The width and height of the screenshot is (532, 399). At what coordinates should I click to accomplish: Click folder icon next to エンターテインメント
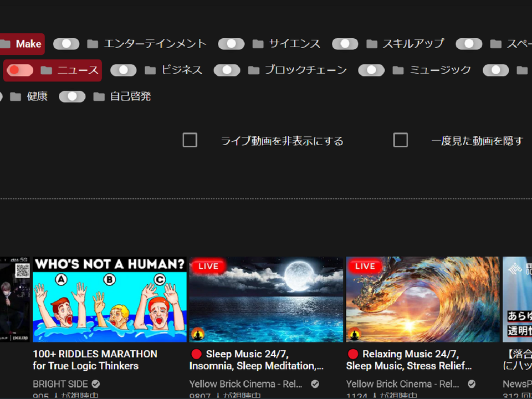93,44
